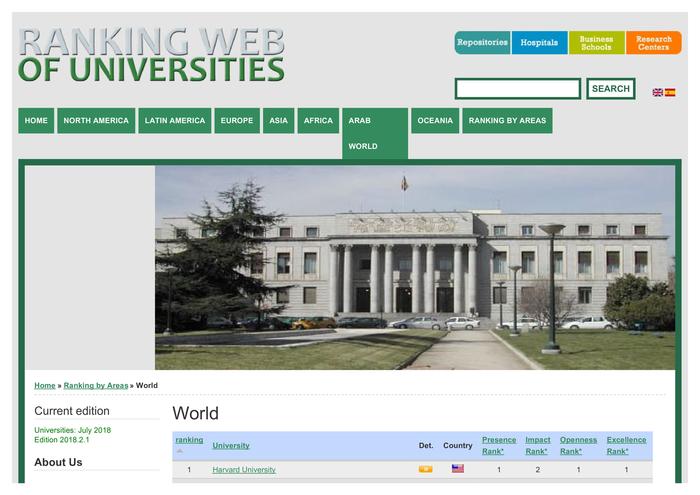Select Europe in the navigation menu
Screen dimensions: 700x495
pos(237,121)
